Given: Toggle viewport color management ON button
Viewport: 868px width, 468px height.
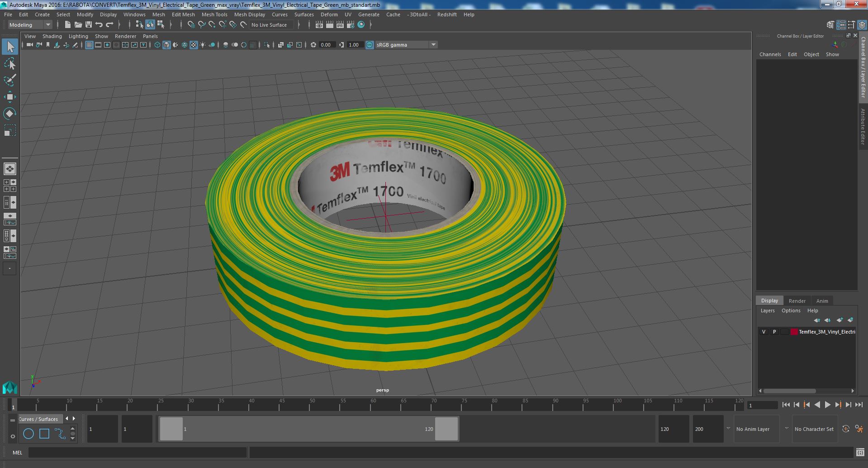Looking at the screenshot, I should coord(370,45).
